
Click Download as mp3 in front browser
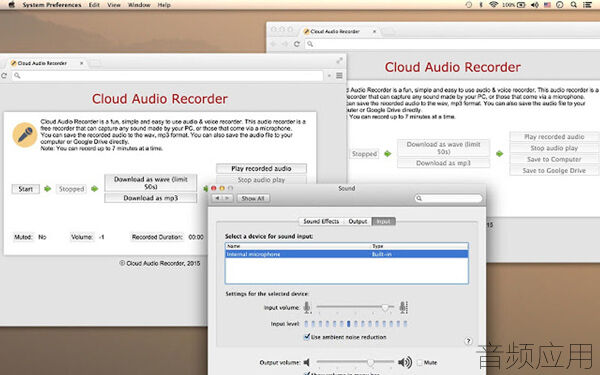click(151, 198)
